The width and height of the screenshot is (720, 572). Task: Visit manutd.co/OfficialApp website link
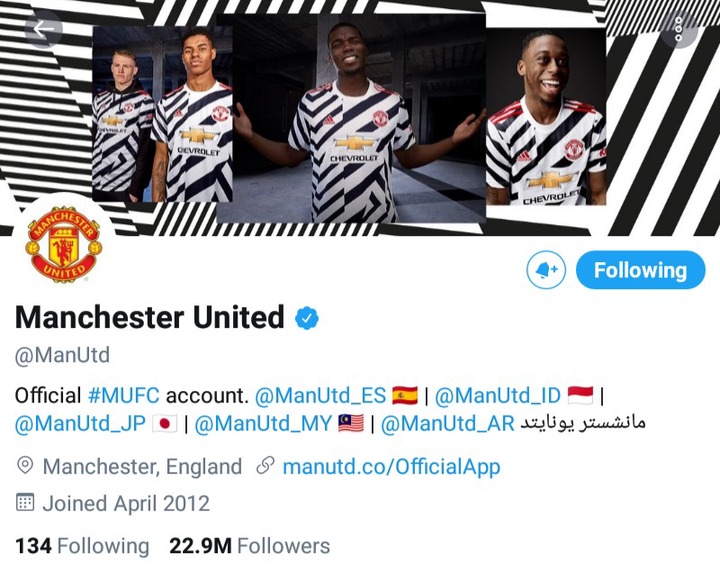(391, 467)
